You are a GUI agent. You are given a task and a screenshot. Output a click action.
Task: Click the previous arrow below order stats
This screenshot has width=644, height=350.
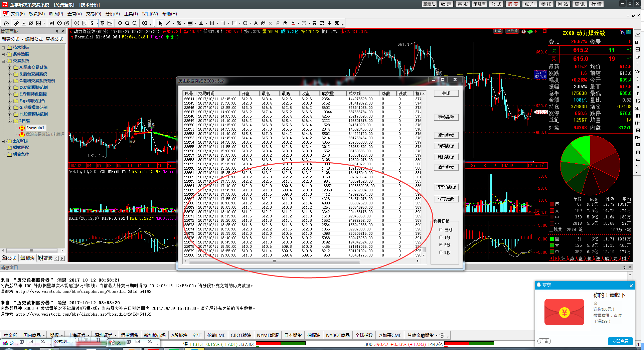tap(551, 258)
